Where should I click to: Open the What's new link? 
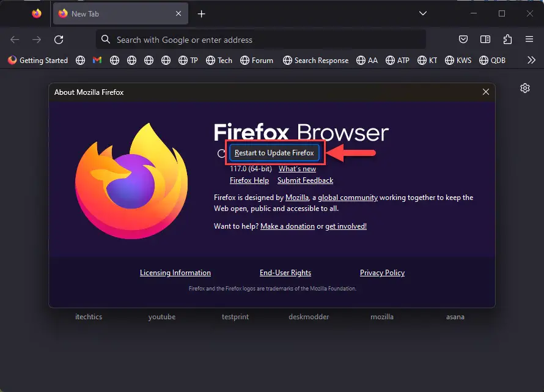tap(297, 169)
